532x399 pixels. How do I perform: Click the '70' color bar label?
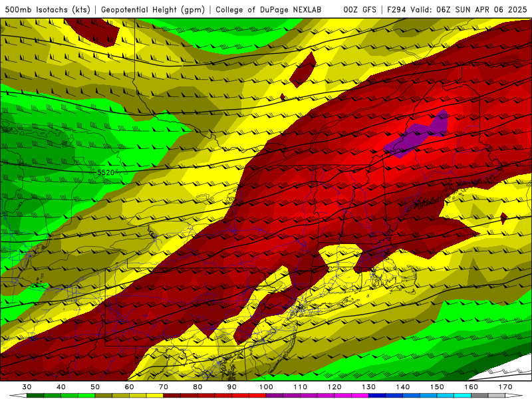point(164,387)
